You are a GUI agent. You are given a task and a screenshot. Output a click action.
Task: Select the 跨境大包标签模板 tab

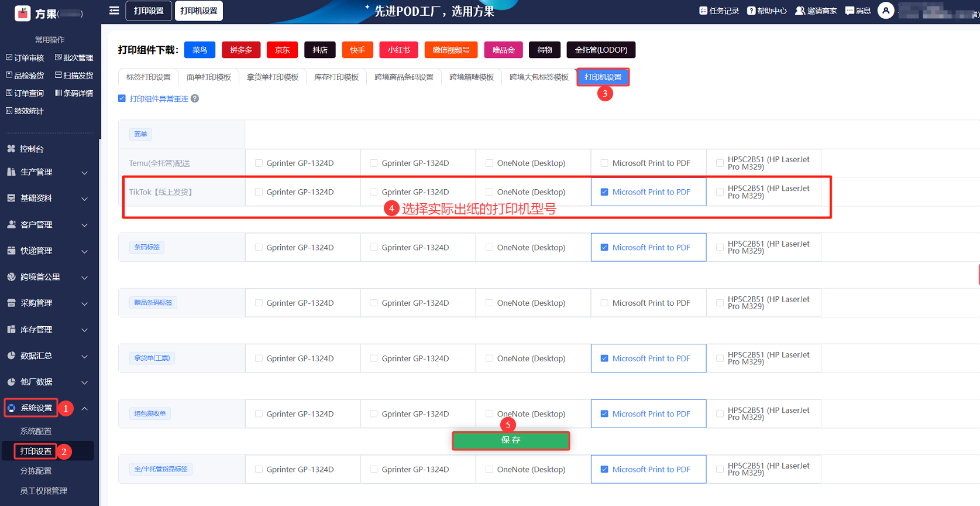click(539, 77)
